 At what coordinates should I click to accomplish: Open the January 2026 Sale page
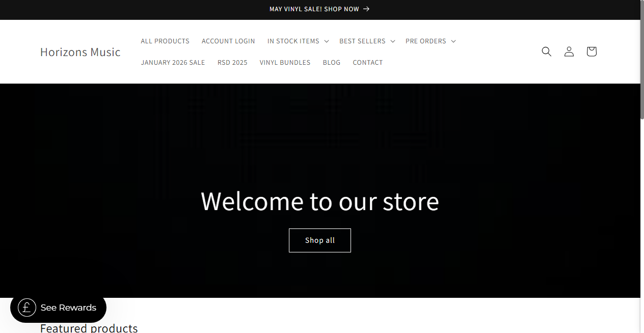[x=173, y=62]
